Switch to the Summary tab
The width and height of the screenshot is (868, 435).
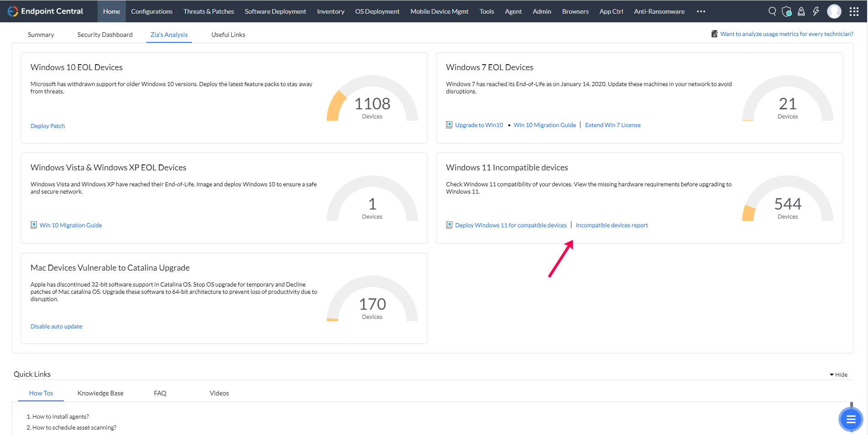point(41,35)
